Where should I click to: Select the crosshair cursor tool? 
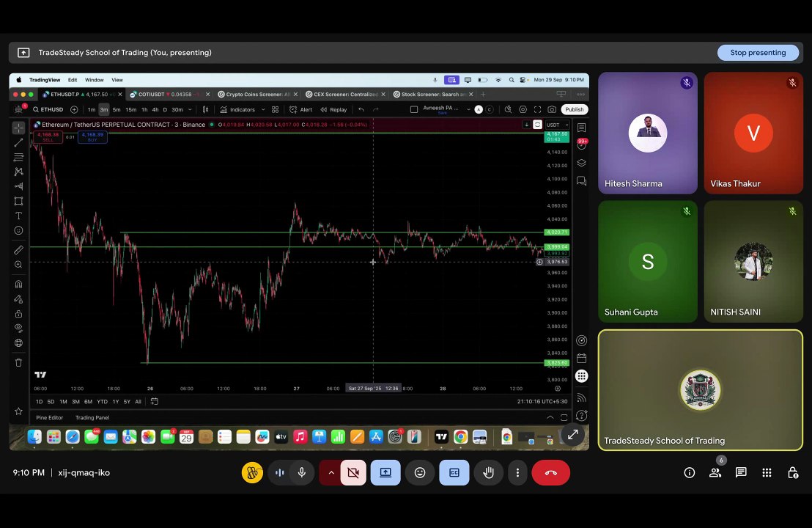[x=18, y=128]
